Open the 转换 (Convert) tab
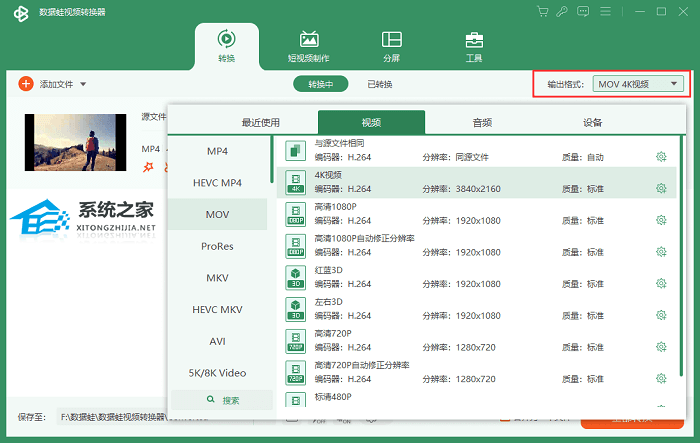 (226, 45)
